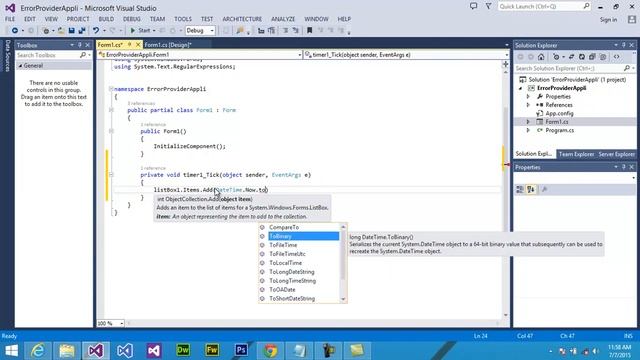The image size is (640, 360).
Task: Click the Quick Launch search box
Action: 544,7
